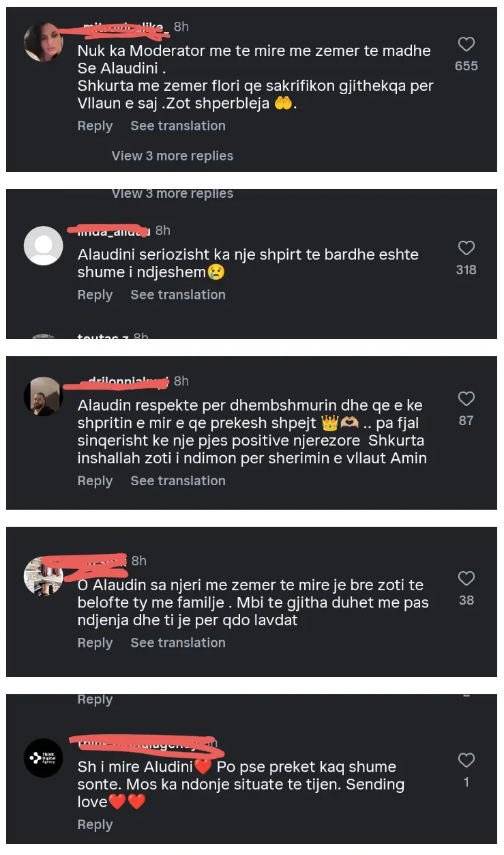Open the first commenter's profile picture
504x855 pixels.
point(44,42)
